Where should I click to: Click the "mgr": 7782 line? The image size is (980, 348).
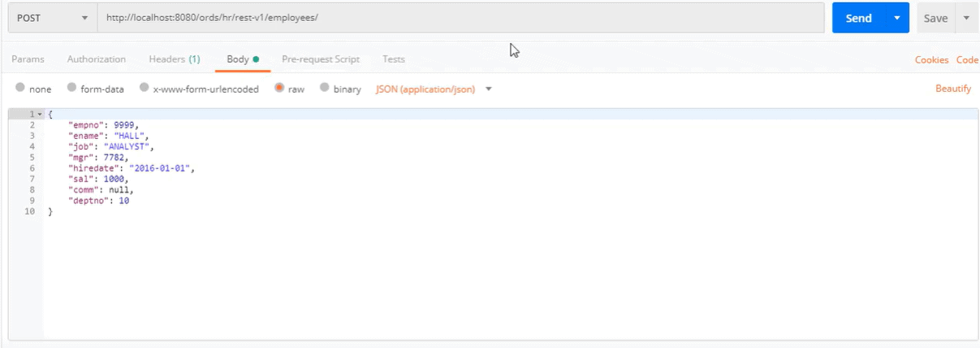click(x=99, y=157)
